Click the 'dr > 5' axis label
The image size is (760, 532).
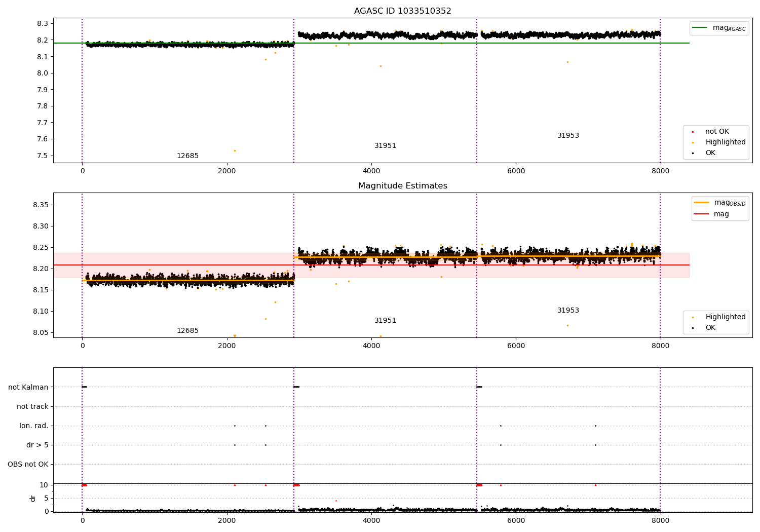[37, 445]
